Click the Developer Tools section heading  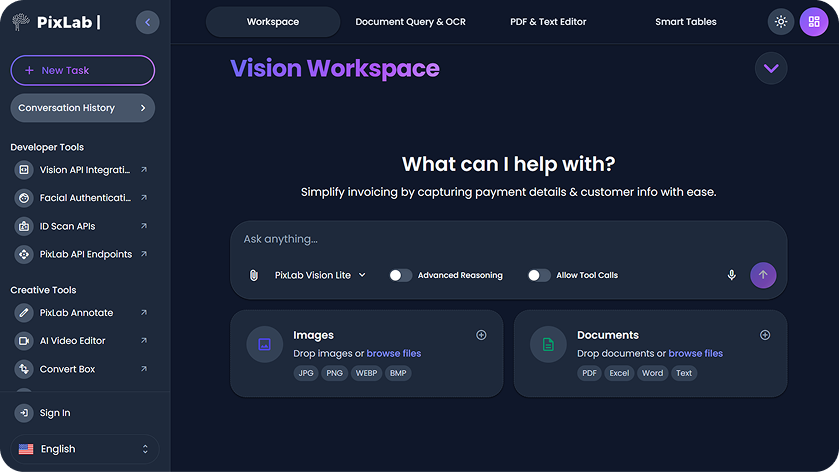[47, 147]
